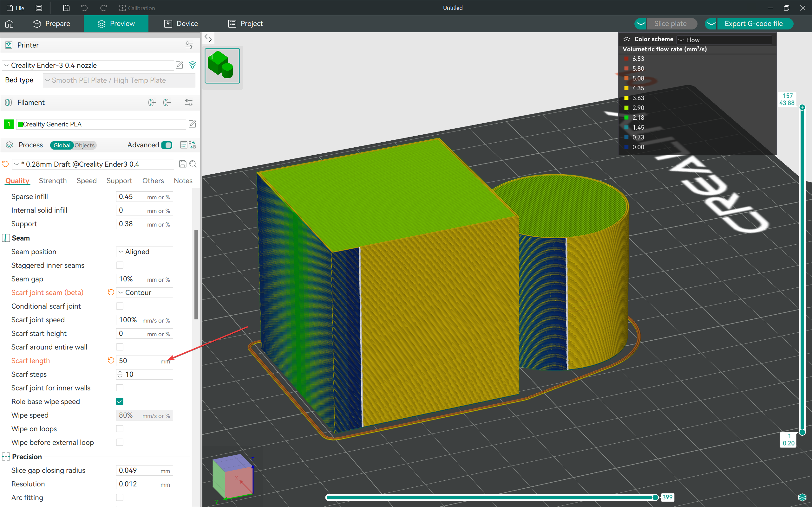The height and width of the screenshot is (507, 812).
Task: Expand the Seam section header
Action: pyautogui.click(x=21, y=238)
